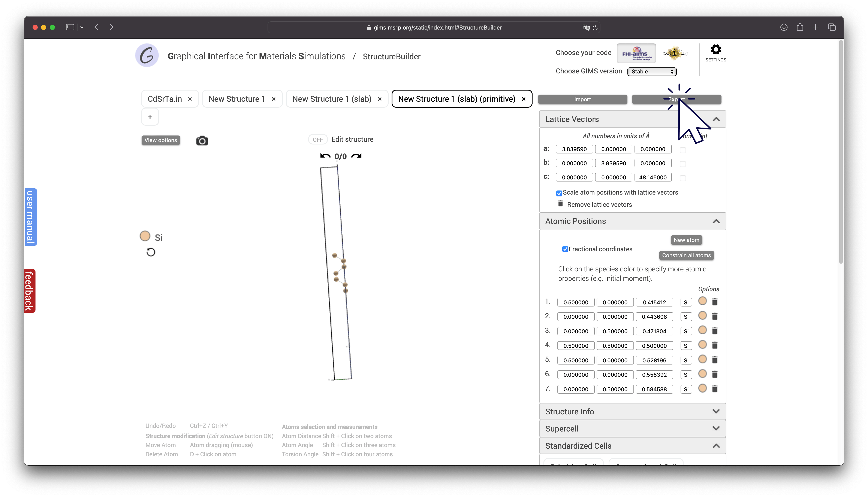868x497 pixels.
Task: Uncheck the Fractional coordinates checkbox
Action: pyautogui.click(x=565, y=249)
